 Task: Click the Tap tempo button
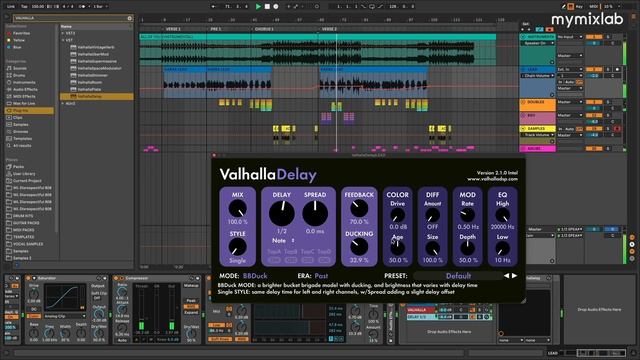[24, 7]
